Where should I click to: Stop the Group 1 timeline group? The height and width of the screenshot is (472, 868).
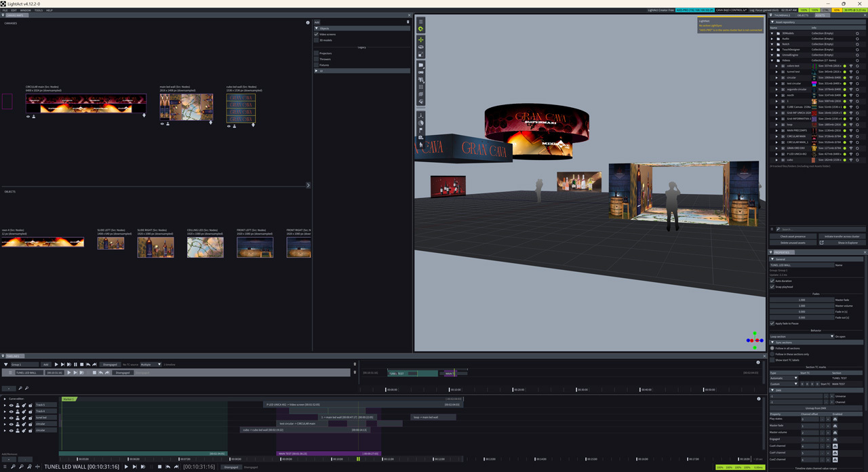pos(82,364)
